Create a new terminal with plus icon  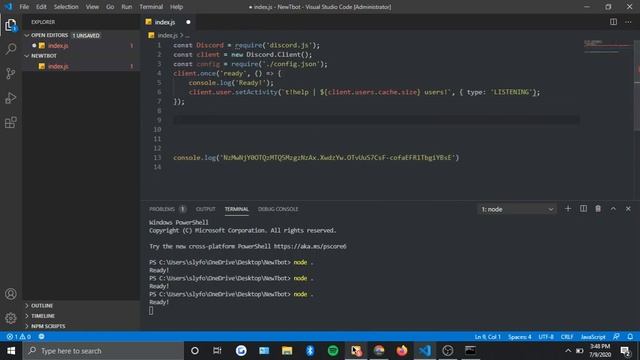(568, 209)
